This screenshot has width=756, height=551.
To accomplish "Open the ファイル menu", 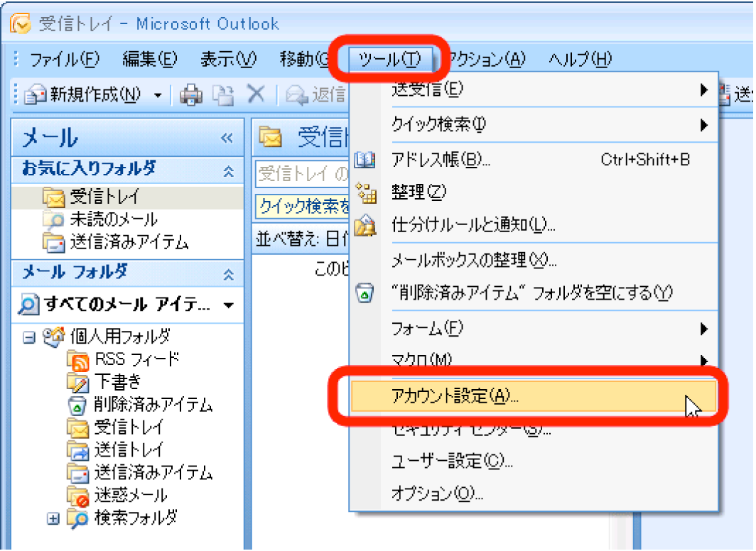I will point(64,60).
